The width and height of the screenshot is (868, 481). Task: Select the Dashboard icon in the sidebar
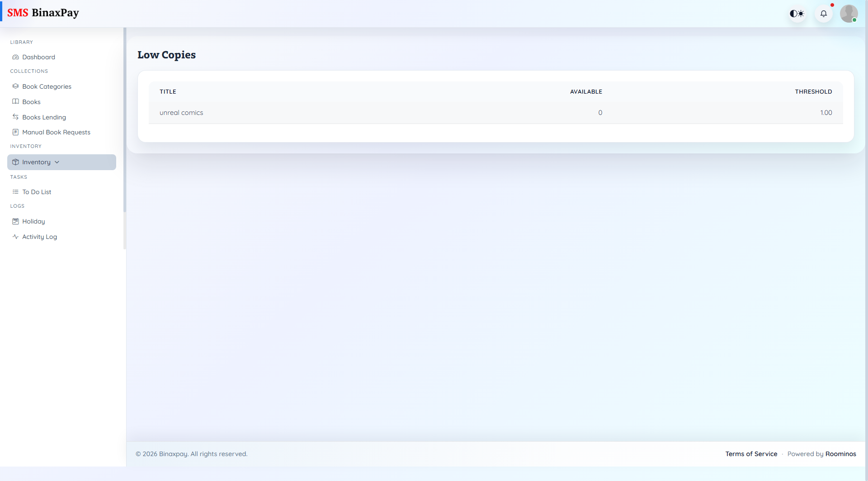point(15,57)
